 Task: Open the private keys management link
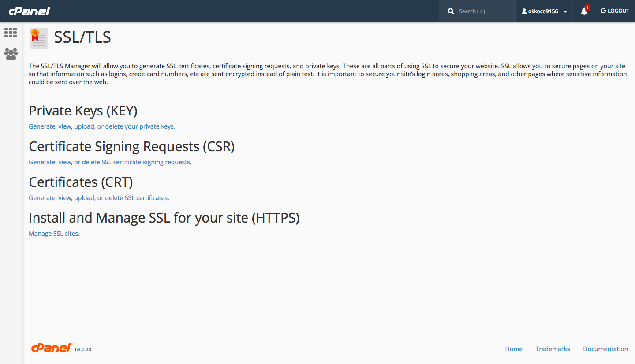(x=102, y=126)
